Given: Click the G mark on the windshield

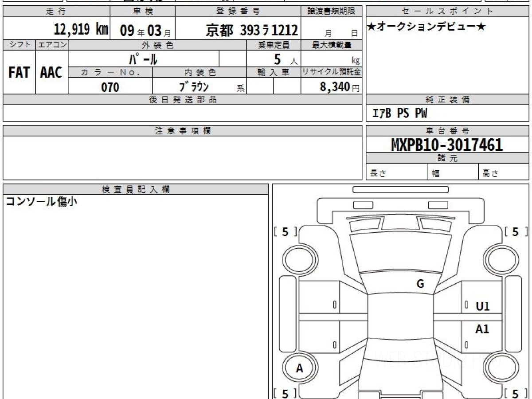Looking at the screenshot, I should pyautogui.click(x=420, y=284).
